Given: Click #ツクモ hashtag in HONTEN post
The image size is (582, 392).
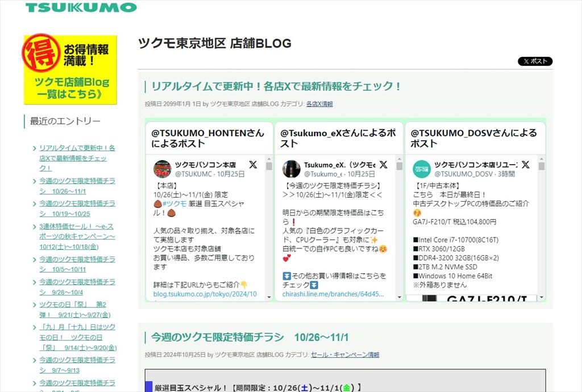Looking at the screenshot, I should tap(174, 203).
